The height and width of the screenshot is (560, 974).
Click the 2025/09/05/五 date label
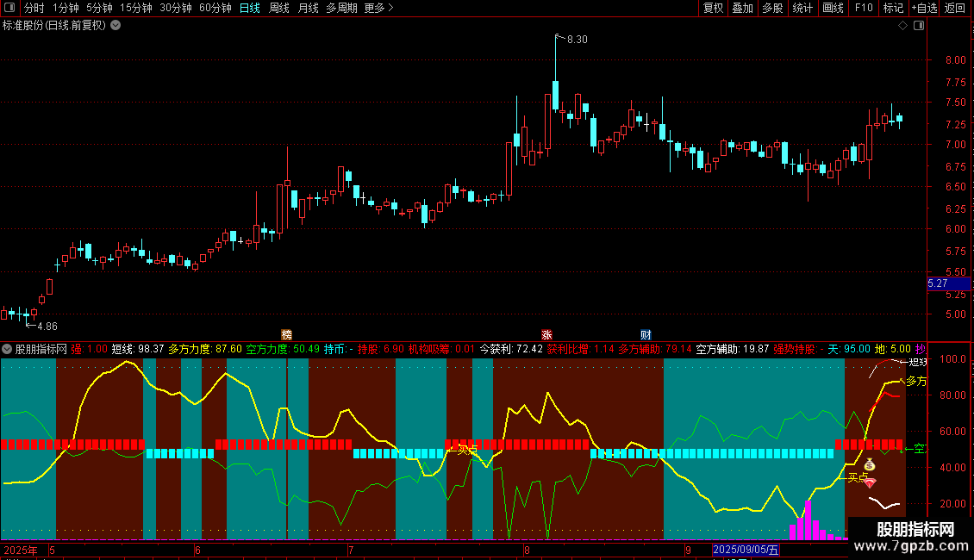(746, 550)
